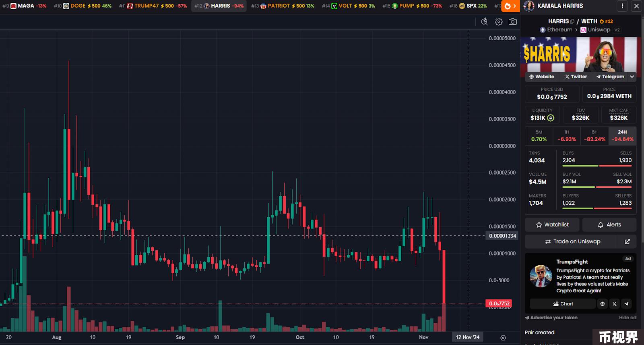Select the 1H timeframe stats tab
This screenshot has height=345, width=644.
pyautogui.click(x=567, y=136)
